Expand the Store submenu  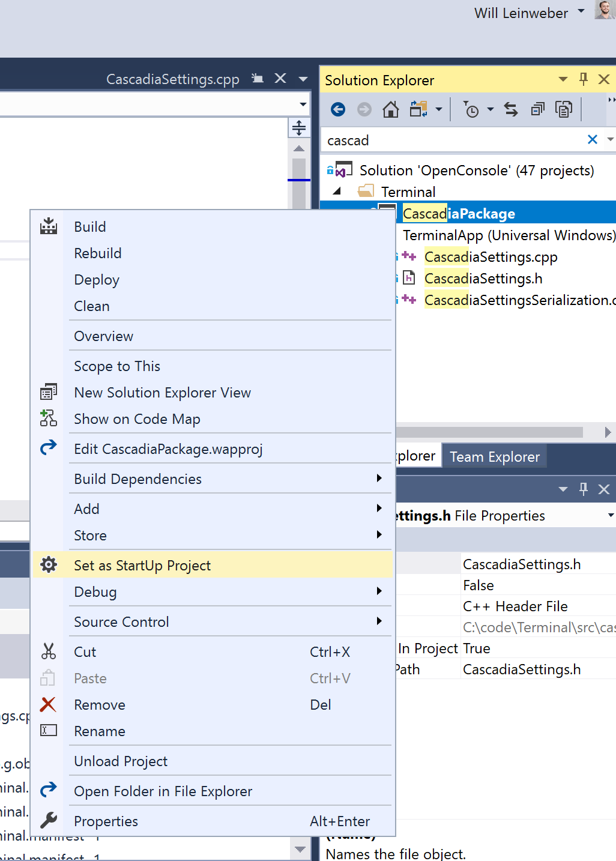coord(379,534)
